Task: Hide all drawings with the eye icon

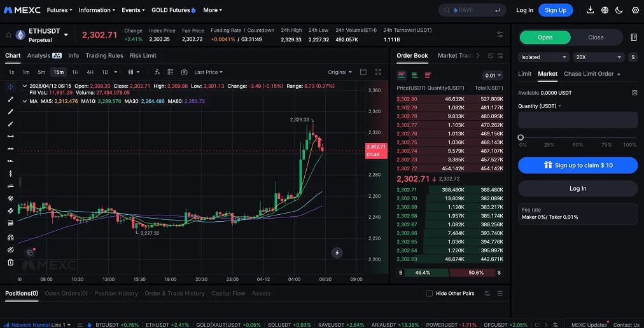Action: [11, 250]
